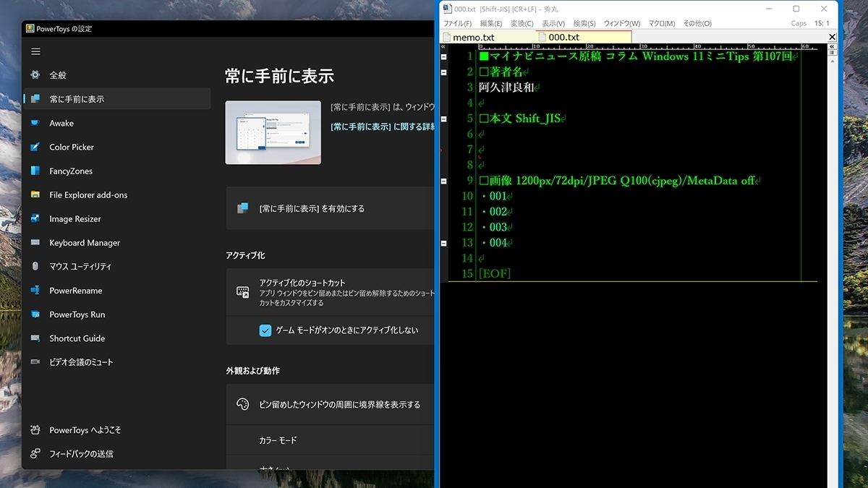Open [常に手前に表示] に関する詳細 link
The width and height of the screenshot is (868, 488).
point(382,127)
